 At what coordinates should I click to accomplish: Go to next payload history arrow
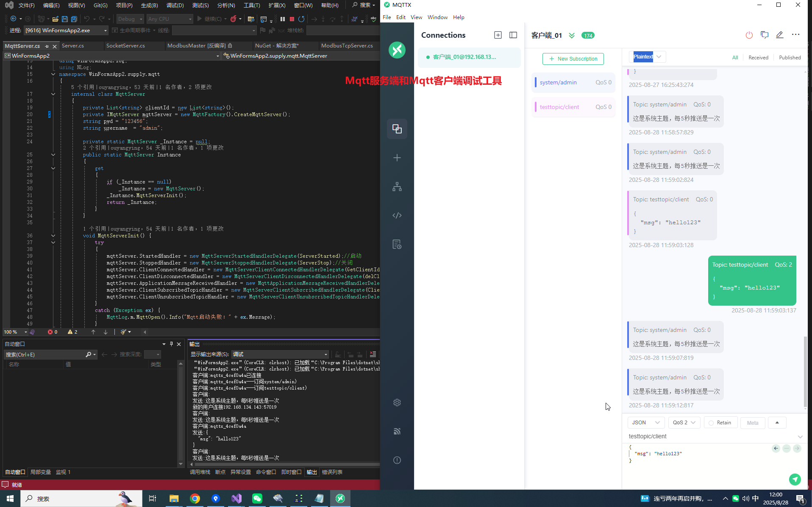pos(797,448)
